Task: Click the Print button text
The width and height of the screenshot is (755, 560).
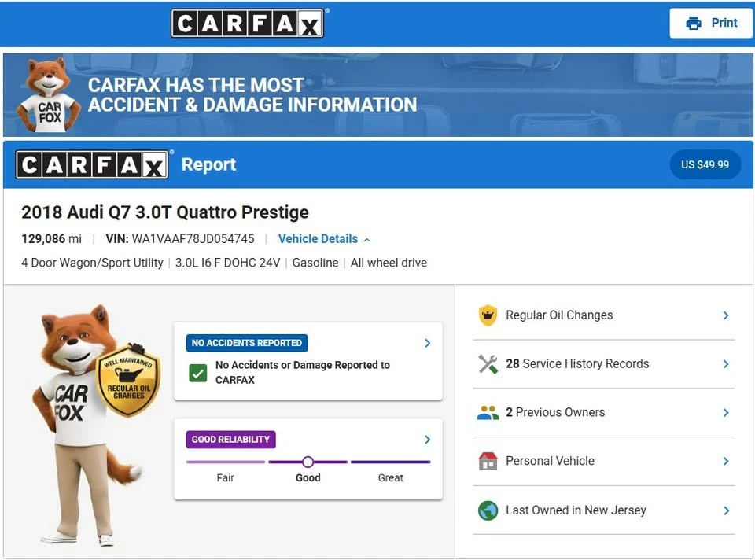Action: (x=724, y=23)
